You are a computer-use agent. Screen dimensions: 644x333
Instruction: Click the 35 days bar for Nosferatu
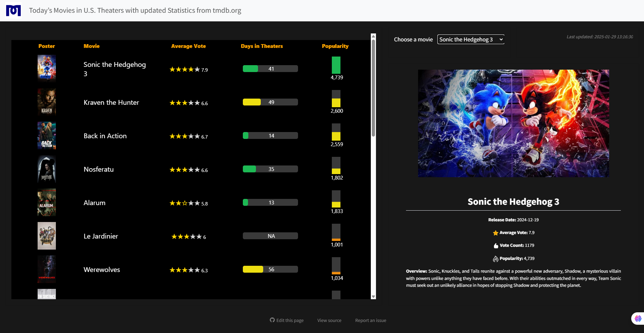click(270, 169)
